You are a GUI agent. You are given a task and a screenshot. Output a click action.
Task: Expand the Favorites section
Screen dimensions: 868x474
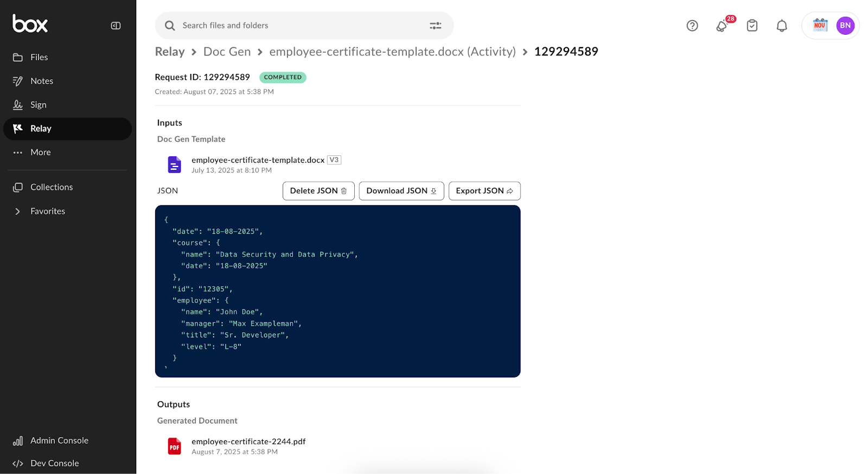pos(17,211)
